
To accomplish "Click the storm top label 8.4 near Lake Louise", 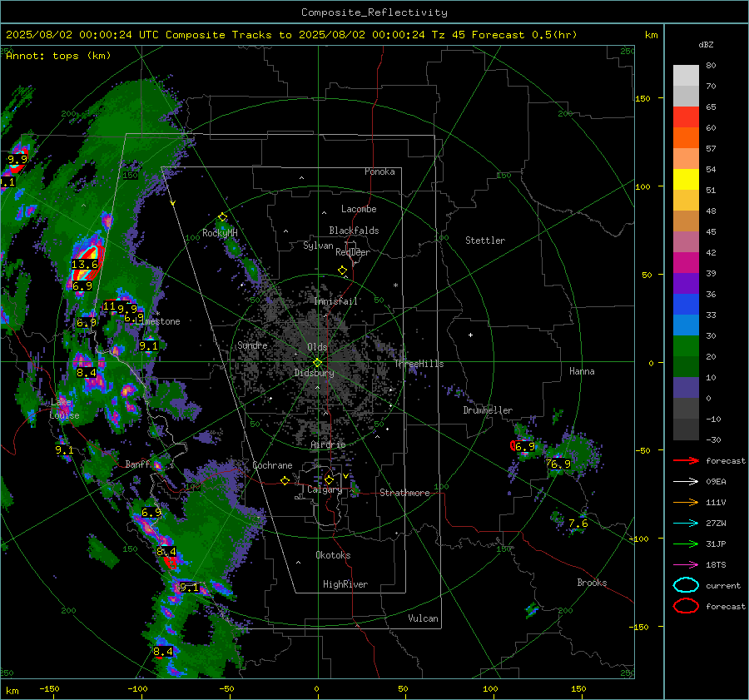I will pyautogui.click(x=86, y=372).
